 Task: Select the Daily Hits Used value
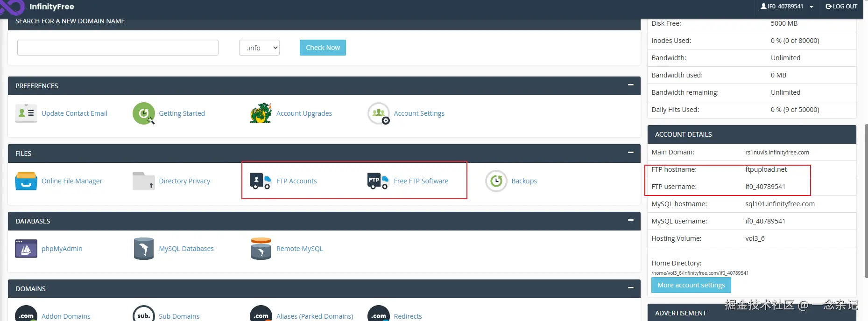click(795, 110)
